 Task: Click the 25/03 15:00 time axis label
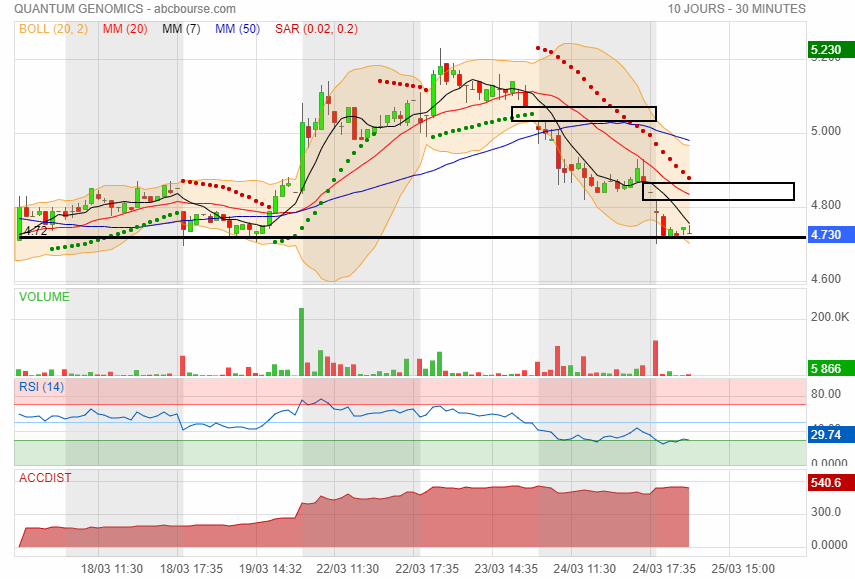pos(743,569)
